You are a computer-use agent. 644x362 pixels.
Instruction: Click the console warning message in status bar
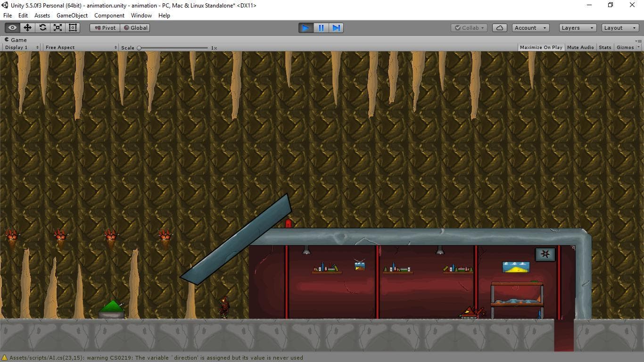coord(156,358)
